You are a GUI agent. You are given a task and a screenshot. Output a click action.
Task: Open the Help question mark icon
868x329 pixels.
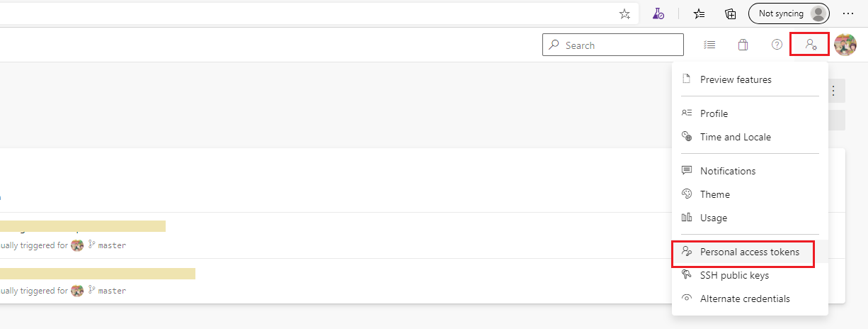[777, 45]
